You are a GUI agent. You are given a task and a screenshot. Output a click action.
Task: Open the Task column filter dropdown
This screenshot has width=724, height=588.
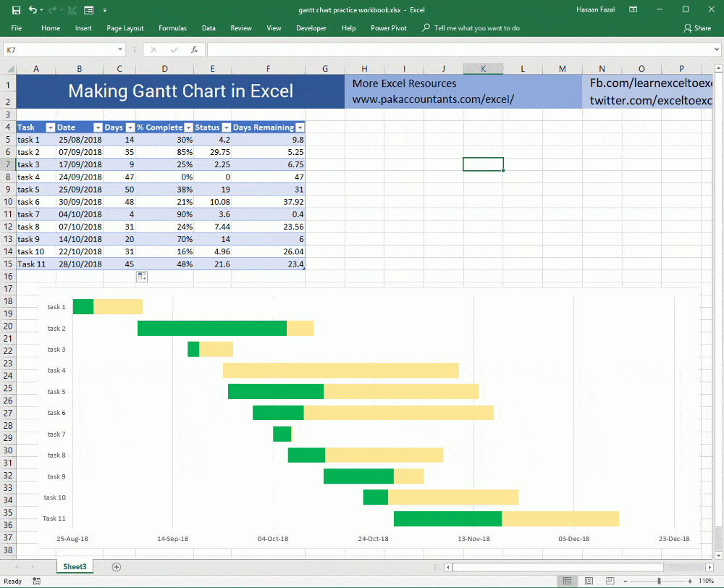pyautogui.click(x=50, y=127)
